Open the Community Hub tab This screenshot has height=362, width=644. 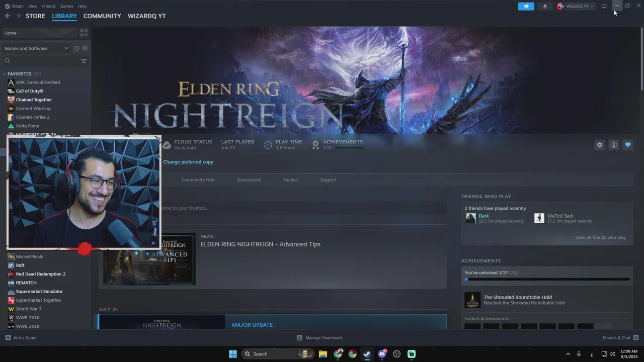(198, 179)
